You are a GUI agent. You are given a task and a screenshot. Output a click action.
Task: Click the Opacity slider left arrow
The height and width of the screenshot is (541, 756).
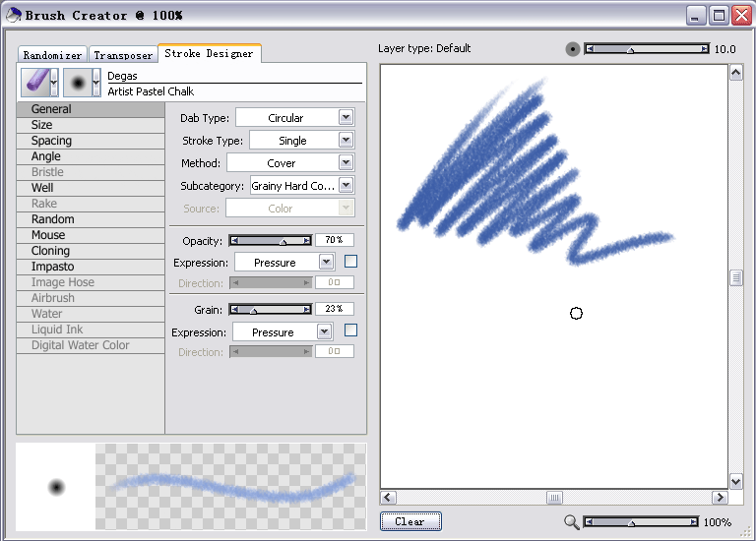click(234, 240)
